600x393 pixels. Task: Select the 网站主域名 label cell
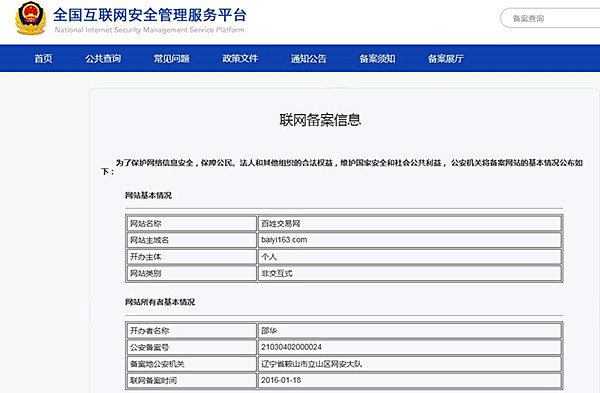191,240
